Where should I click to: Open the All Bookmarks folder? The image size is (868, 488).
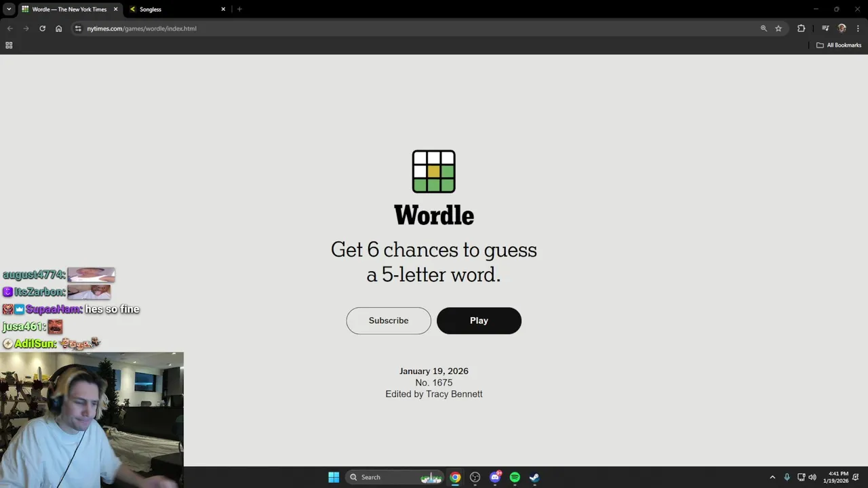pos(839,45)
